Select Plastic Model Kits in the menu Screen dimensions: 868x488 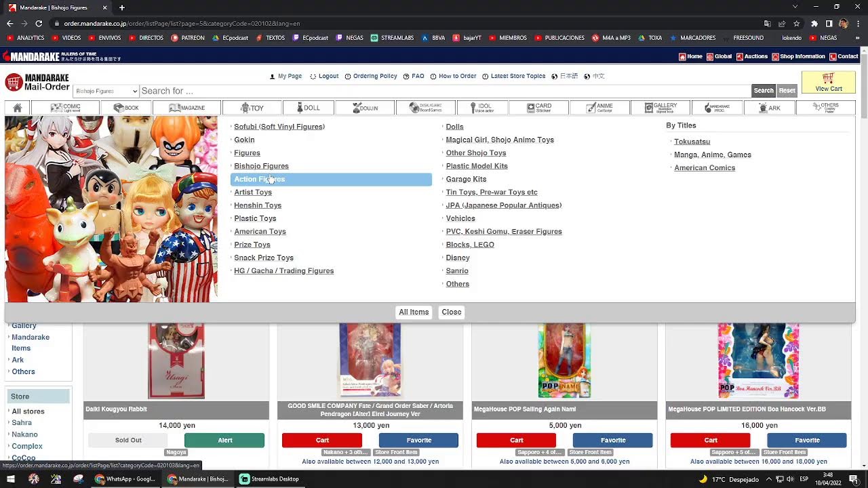[x=477, y=166]
